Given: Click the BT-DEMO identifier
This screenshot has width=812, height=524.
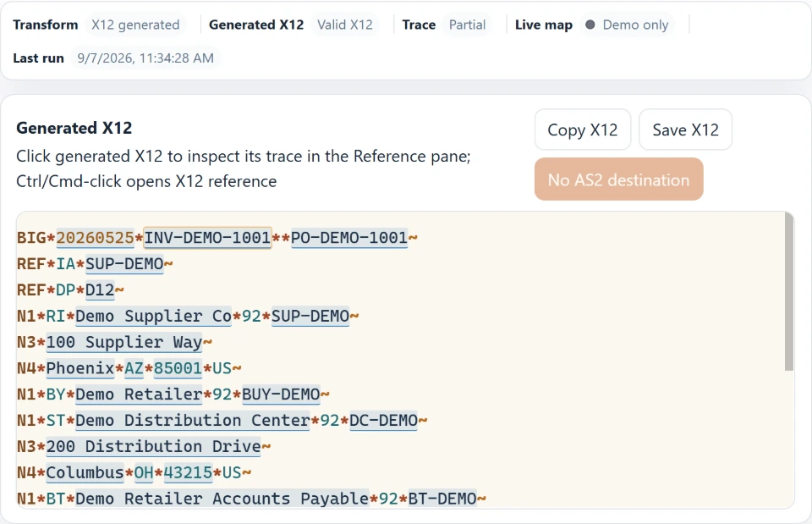Looking at the screenshot, I should (442, 499).
